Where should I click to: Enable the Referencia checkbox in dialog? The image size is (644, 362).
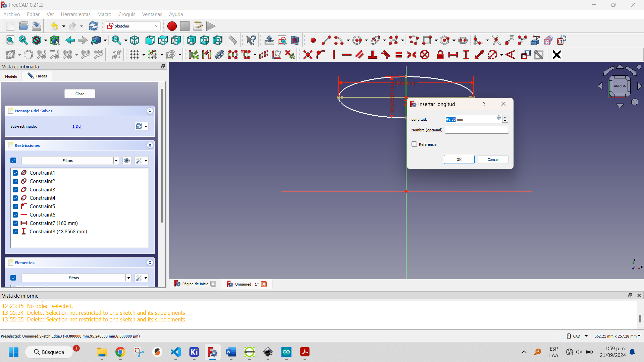[415, 144]
